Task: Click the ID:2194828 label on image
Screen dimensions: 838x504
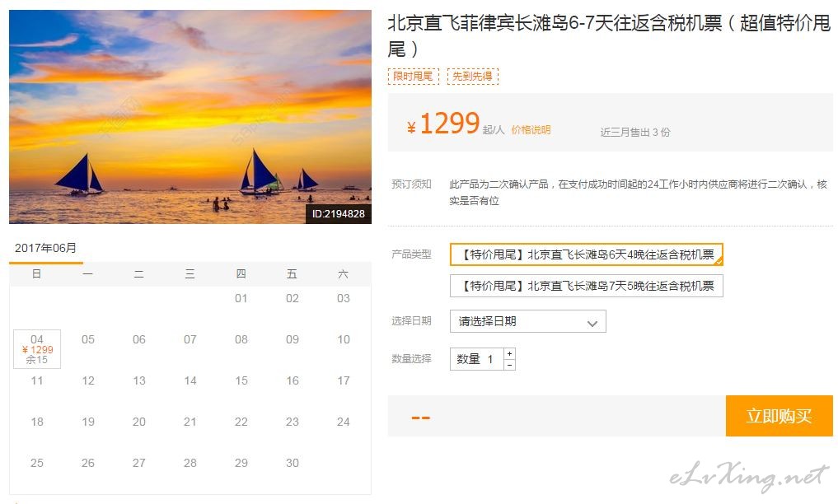Action: (x=339, y=213)
